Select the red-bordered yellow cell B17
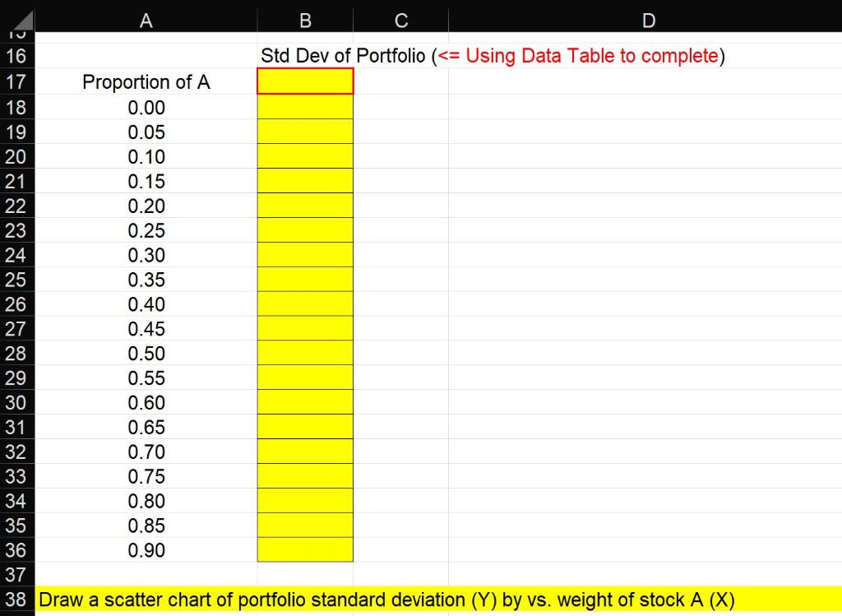The height and width of the screenshot is (616, 842). click(305, 81)
